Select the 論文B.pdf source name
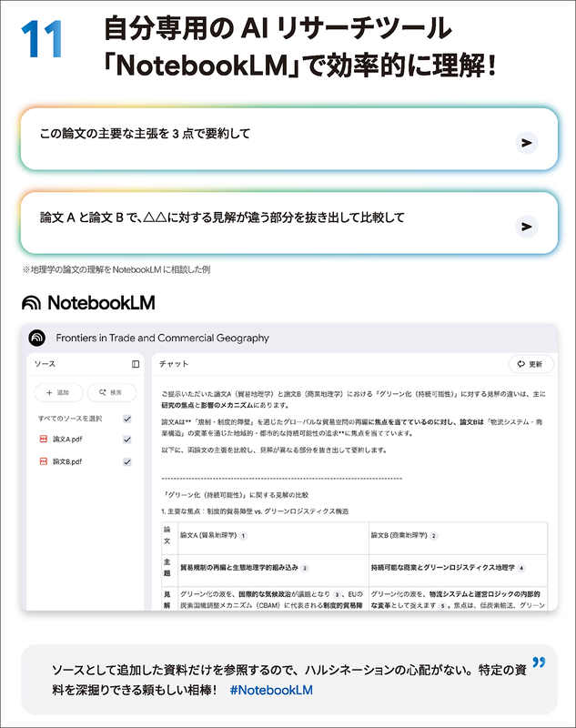This screenshot has width=576, height=728. [x=67, y=461]
